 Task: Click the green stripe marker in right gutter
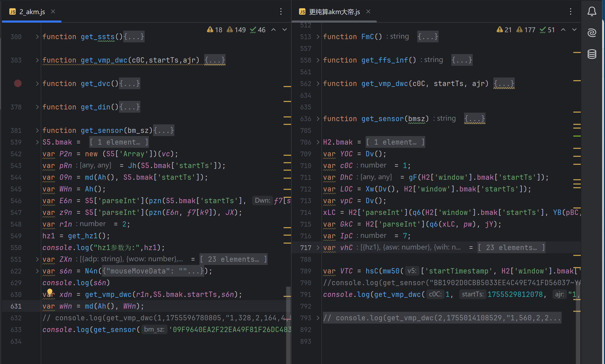(x=577, y=136)
